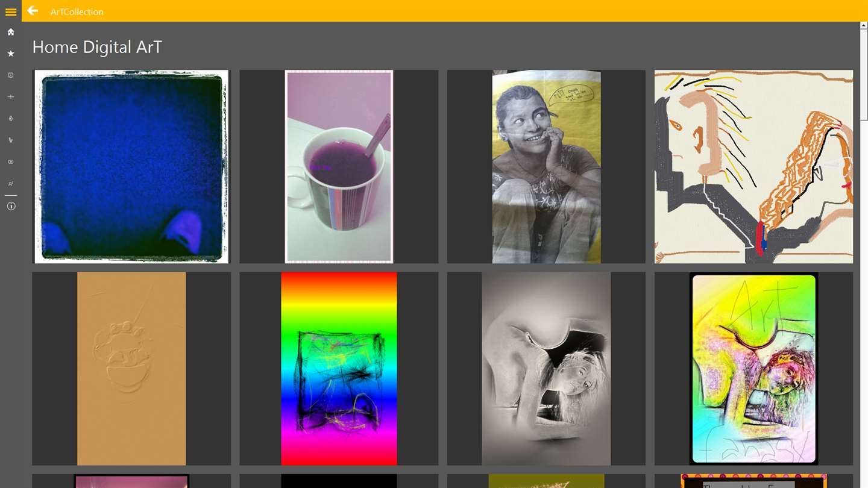868x488 pixels.
Task: Click the vertical scrollbar thumb
Action: click(864, 75)
